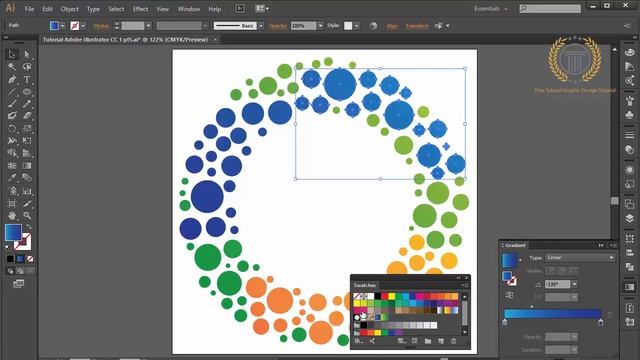Click the Swap Fill and Stroke arrow
Image resolution: width=640 pixels, height=360 pixels.
pyautogui.click(x=29, y=226)
